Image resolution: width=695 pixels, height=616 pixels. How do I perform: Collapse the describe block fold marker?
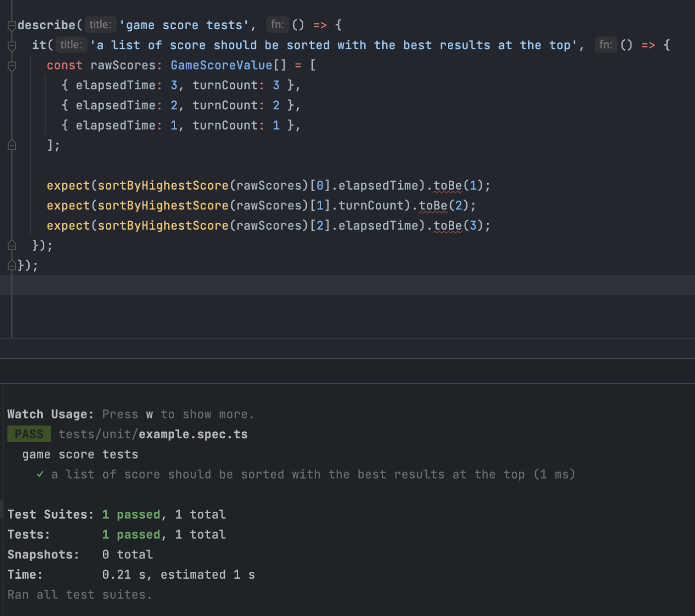point(12,25)
